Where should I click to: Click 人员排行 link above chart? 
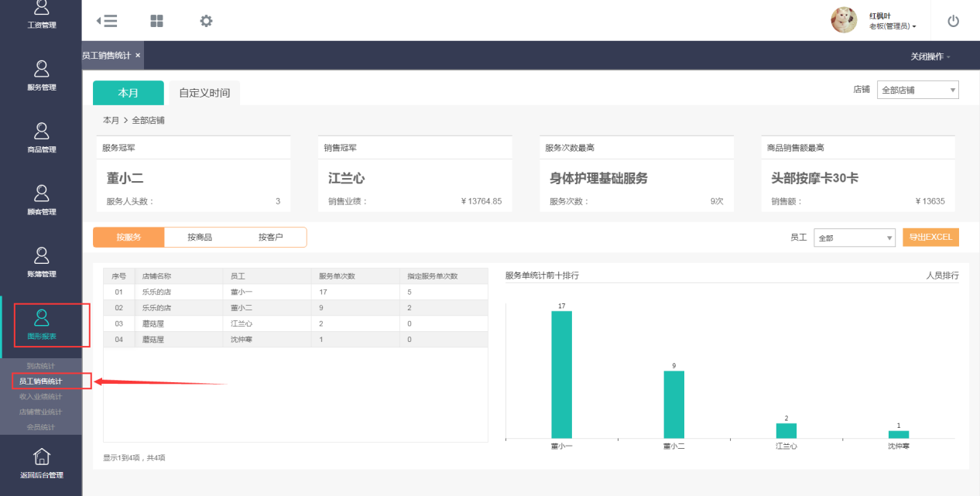[942, 275]
